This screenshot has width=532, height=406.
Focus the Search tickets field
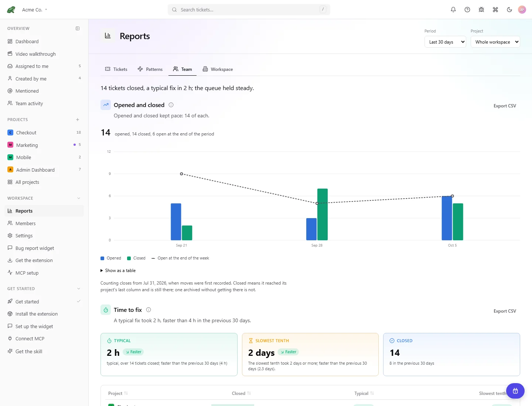pos(249,10)
